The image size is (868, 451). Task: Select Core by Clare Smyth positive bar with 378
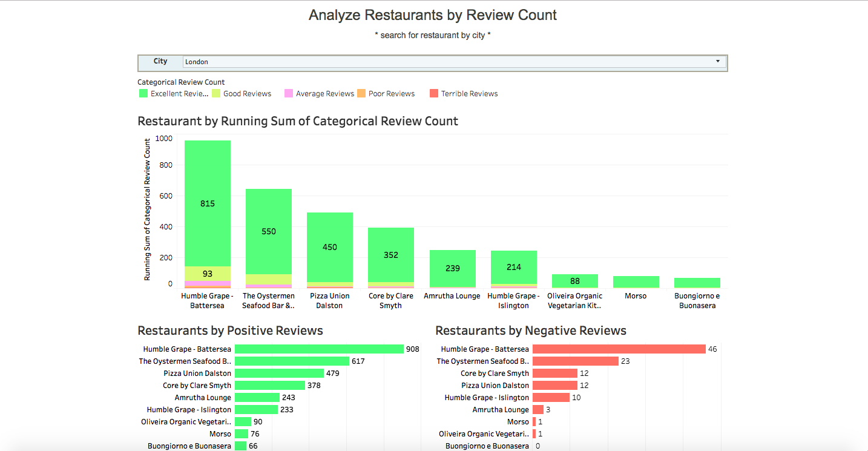pyautogui.click(x=270, y=386)
